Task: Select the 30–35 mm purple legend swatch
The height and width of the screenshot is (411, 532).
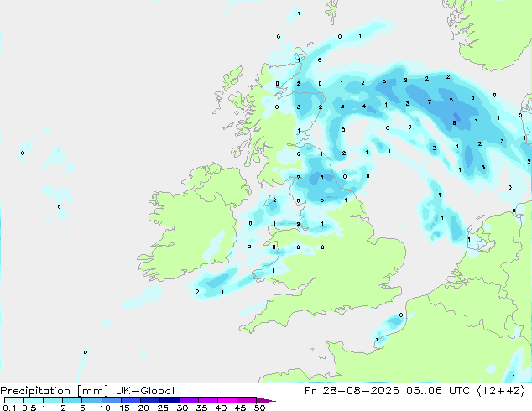Action: click(188, 400)
